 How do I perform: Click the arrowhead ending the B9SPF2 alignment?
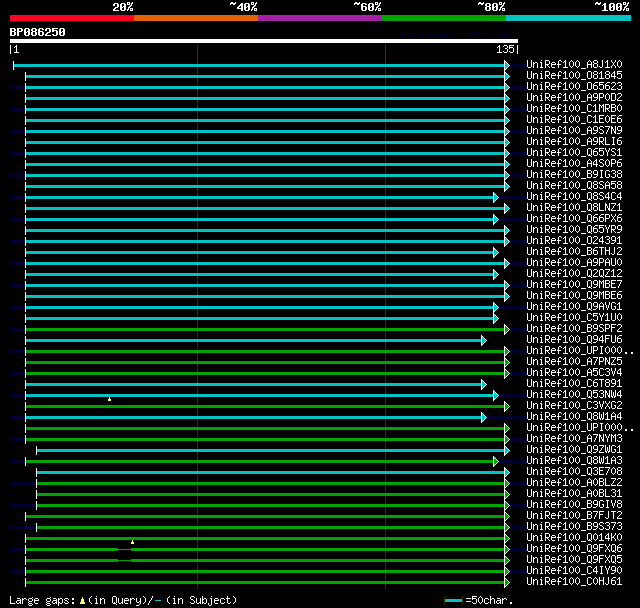pyautogui.click(x=507, y=329)
